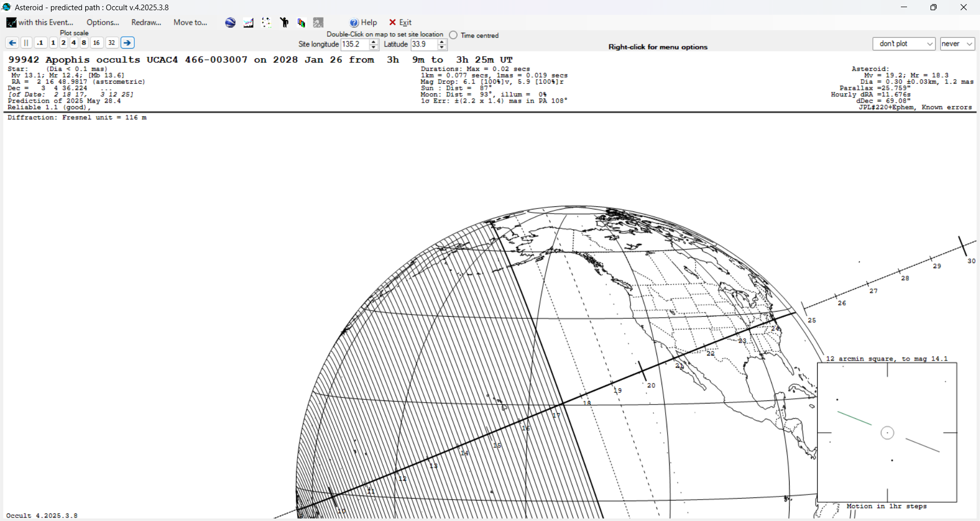Open the Redraw... menu
980x521 pixels.
[146, 22]
